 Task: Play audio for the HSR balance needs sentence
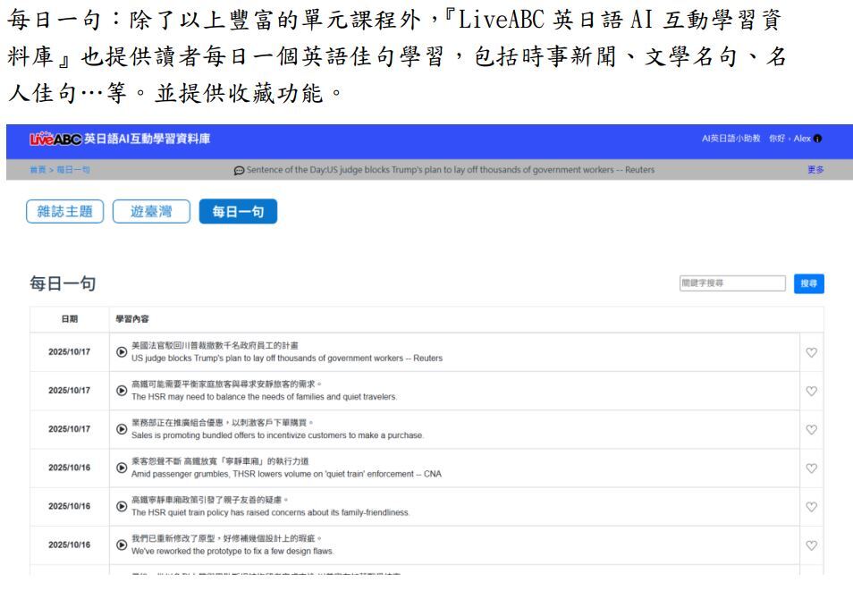pos(122,392)
